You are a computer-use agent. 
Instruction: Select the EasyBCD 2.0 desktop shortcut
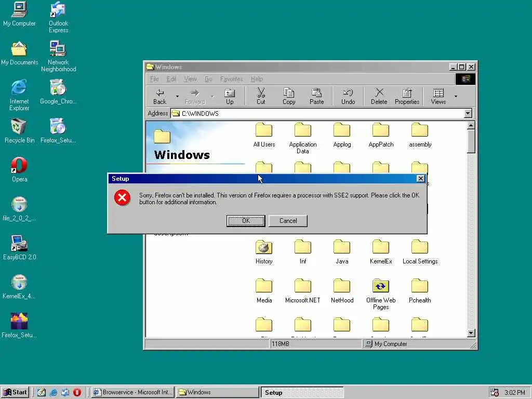pos(19,248)
